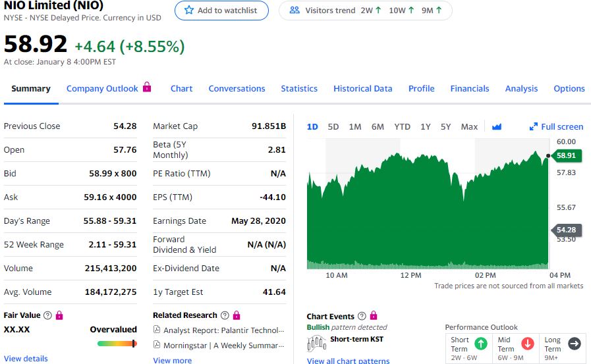The width and height of the screenshot is (591, 364).
Task: Click the Earnings Date May 28, 2020
Action: tap(258, 221)
